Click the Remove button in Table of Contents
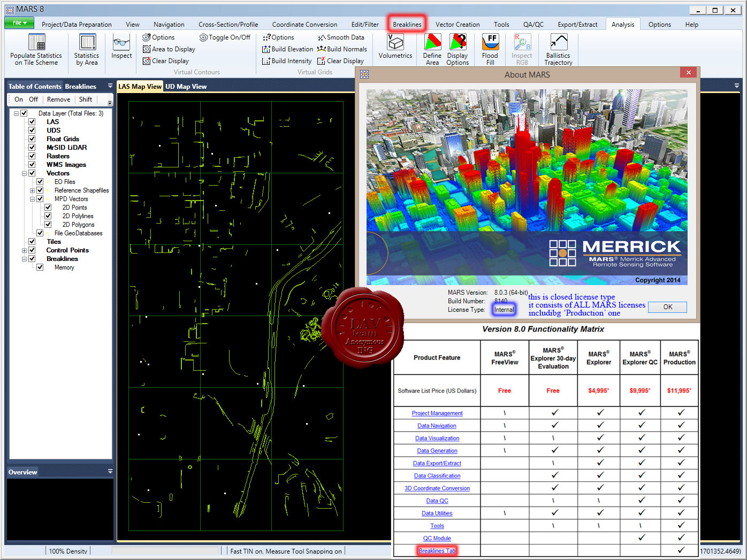 [59, 99]
